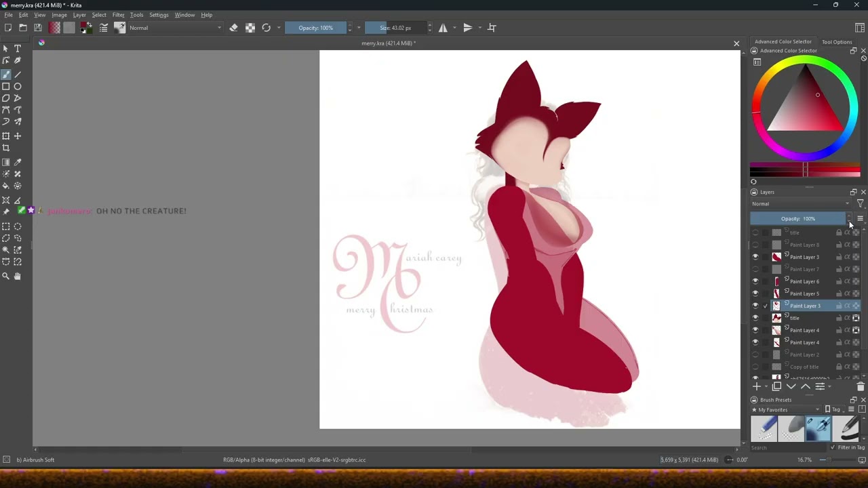The width and height of the screenshot is (868, 488).
Task: Open the layer filter funnel
Action: click(861, 204)
